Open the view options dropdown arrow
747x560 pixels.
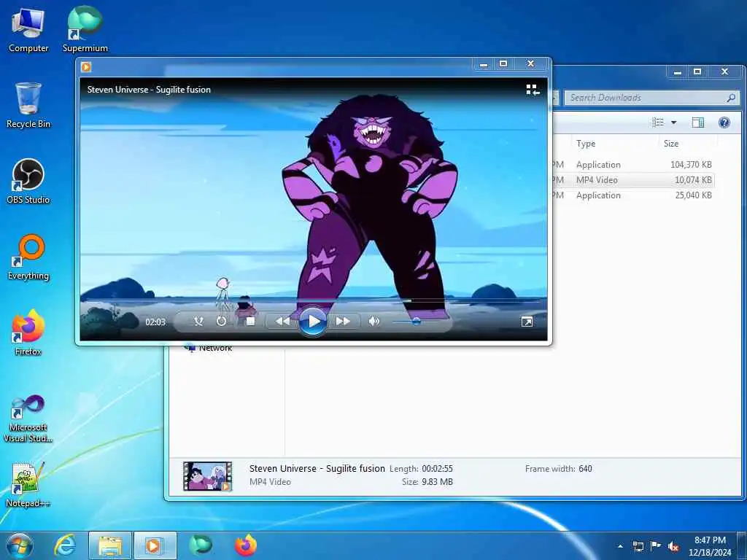point(673,122)
